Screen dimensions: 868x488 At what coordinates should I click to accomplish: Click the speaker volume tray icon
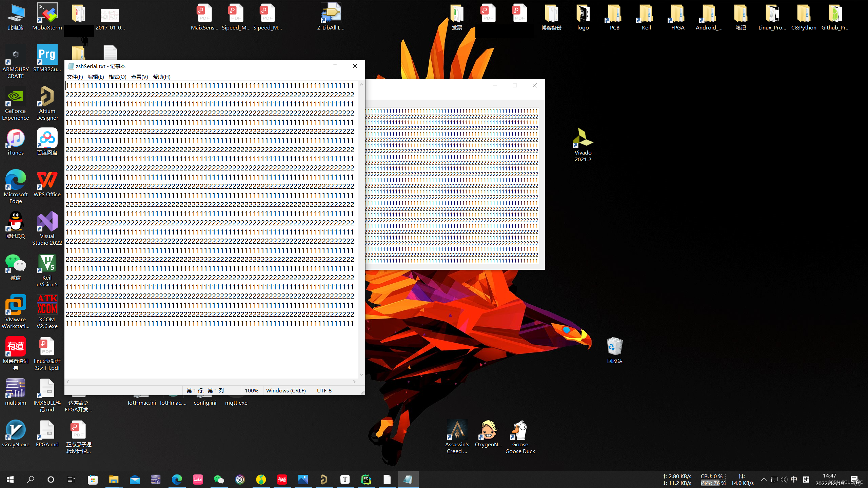pos(784,480)
